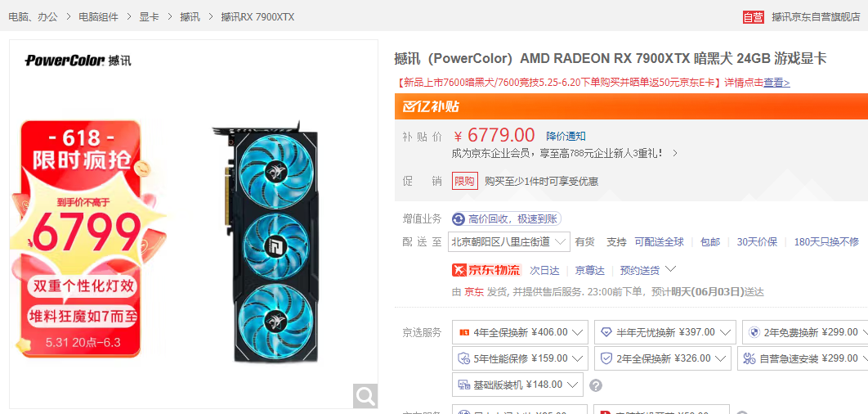Click the graphics card product image
The height and width of the screenshot is (414, 868).
265,241
